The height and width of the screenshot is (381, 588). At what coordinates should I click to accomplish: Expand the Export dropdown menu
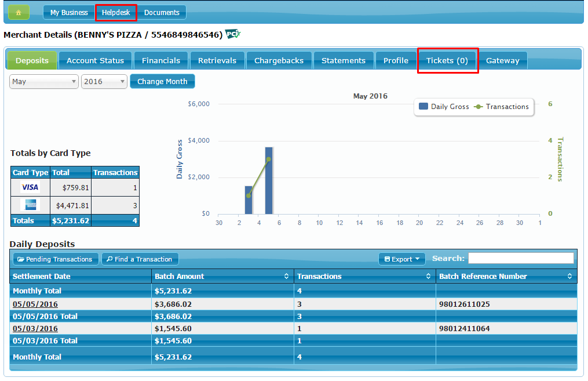[x=402, y=259]
